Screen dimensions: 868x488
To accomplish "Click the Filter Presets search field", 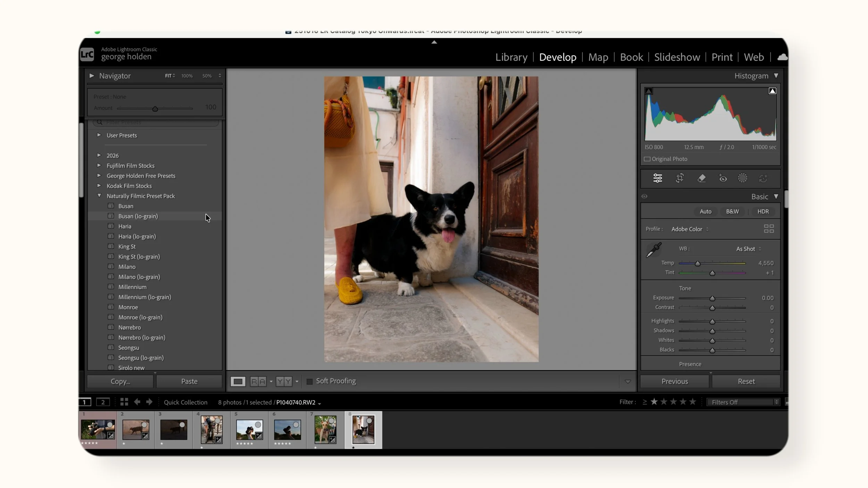I will pyautogui.click(x=156, y=122).
